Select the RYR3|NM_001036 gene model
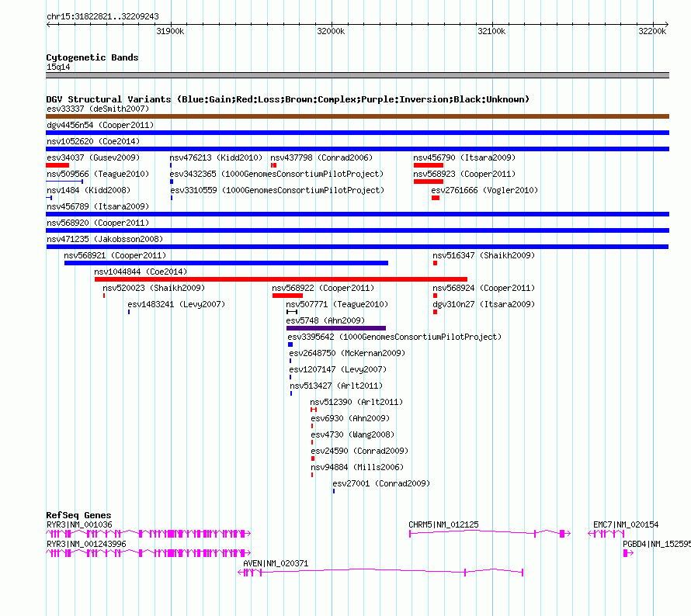The height and width of the screenshot is (616, 691). point(148,534)
